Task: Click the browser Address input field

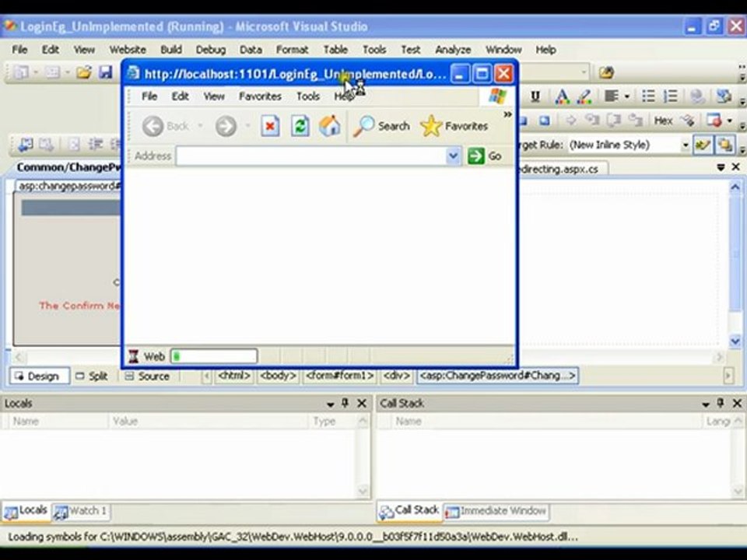Action: tap(310, 156)
